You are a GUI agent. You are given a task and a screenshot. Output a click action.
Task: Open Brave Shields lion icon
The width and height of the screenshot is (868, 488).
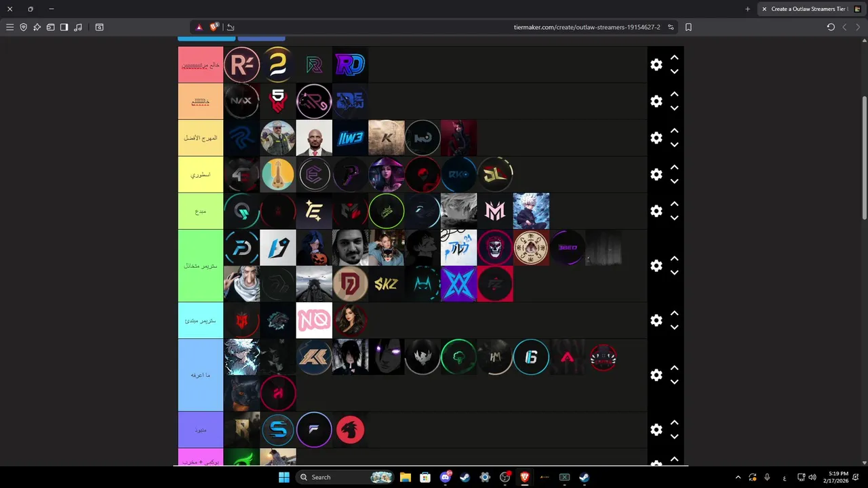pos(214,27)
